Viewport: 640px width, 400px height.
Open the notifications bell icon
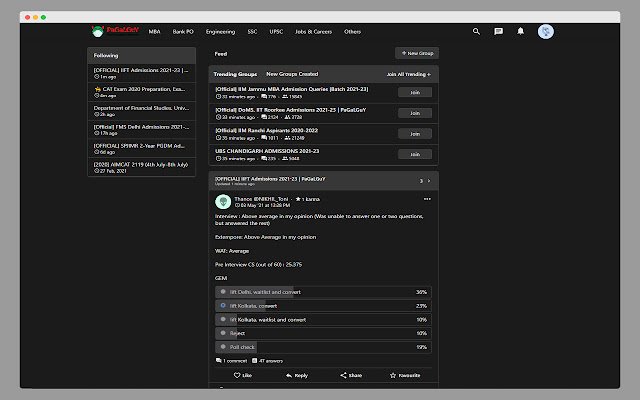520,31
